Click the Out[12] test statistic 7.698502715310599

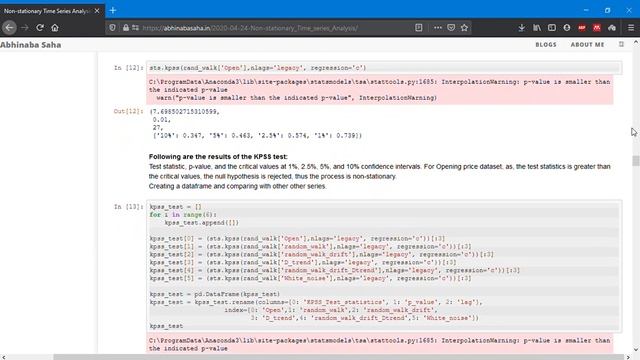pos(184,111)
